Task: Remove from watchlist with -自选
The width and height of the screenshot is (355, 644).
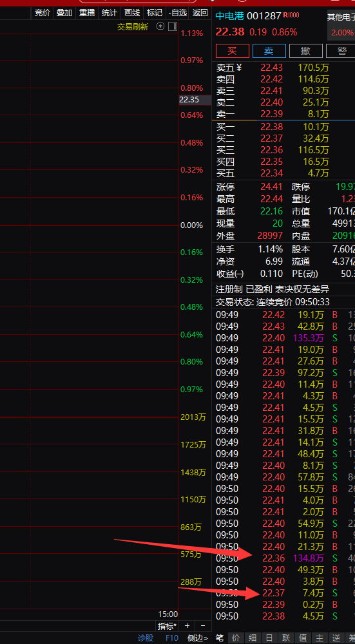Action: pos(178,13)
